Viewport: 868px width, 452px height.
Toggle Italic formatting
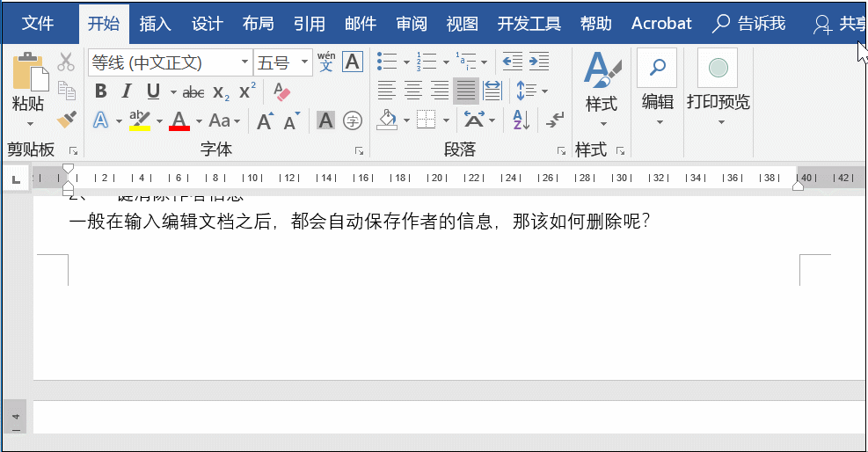tap(127, 91)
